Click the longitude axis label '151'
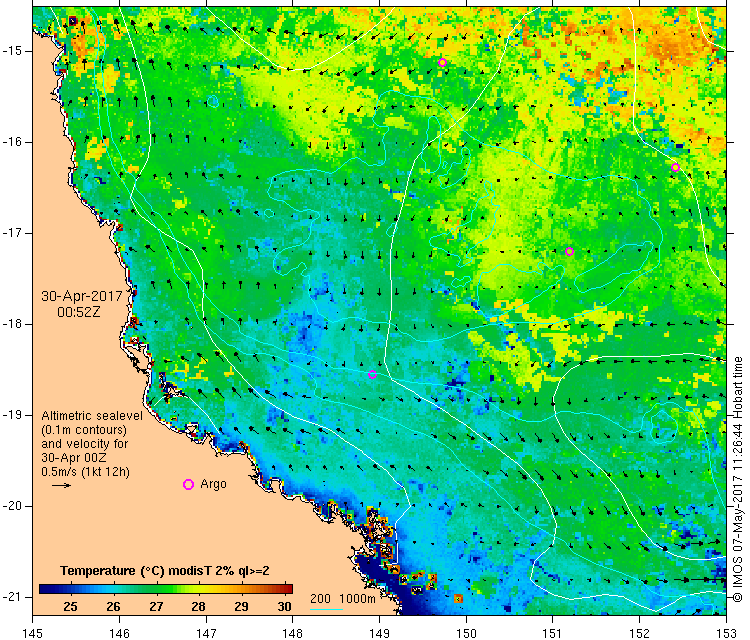 tap(553, 634)
